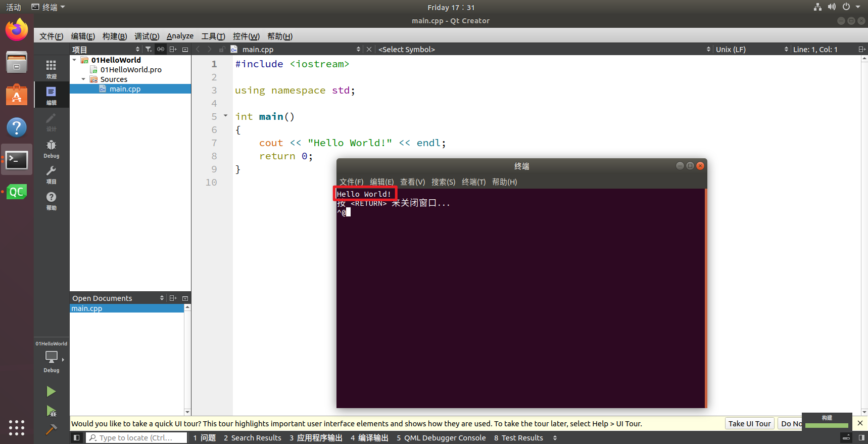Open Ubuntu Software from the dock
Image resolution: width=868 pixels, height=444 pixels.
(17, 95)
